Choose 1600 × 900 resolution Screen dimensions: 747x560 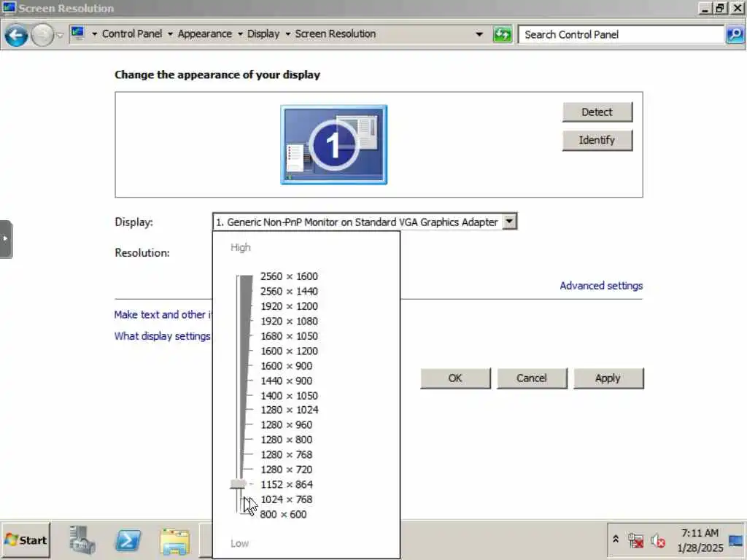286,366
